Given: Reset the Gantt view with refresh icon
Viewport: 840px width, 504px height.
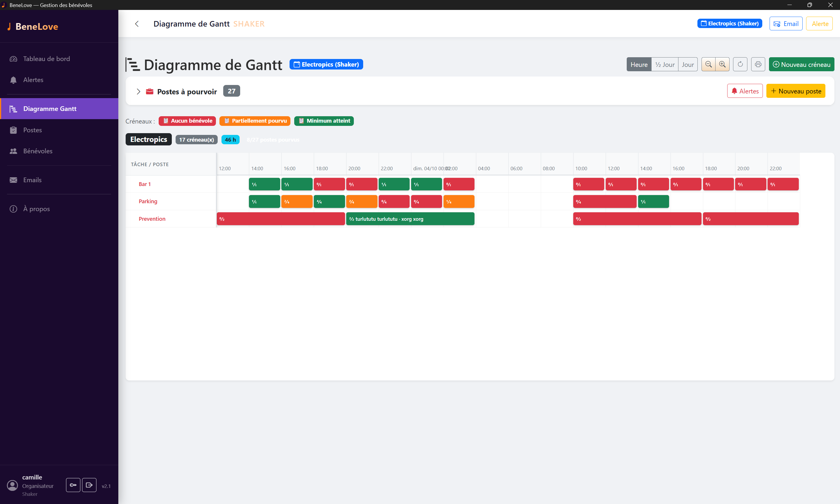Looking at the screenshot, I should pos(740,65).
